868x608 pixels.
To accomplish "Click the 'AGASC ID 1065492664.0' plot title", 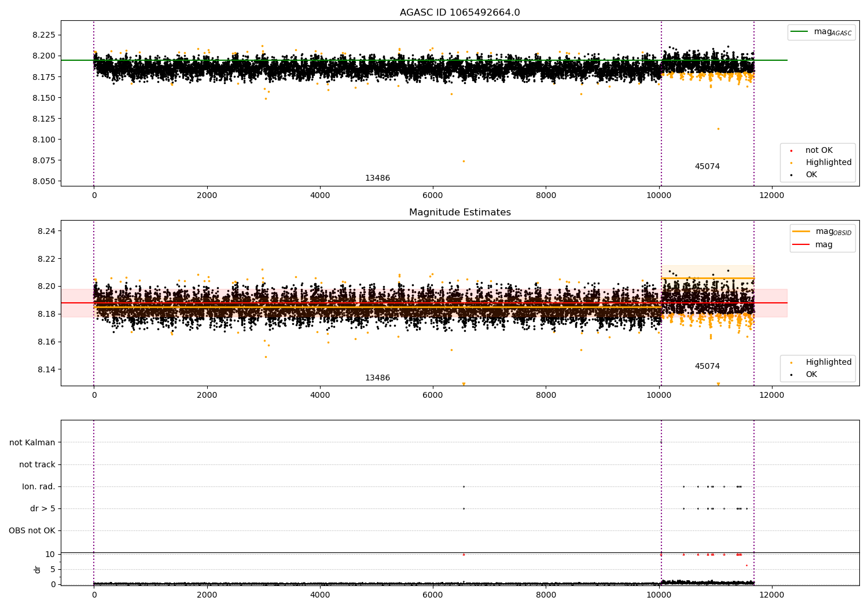I will click(459, 13).
